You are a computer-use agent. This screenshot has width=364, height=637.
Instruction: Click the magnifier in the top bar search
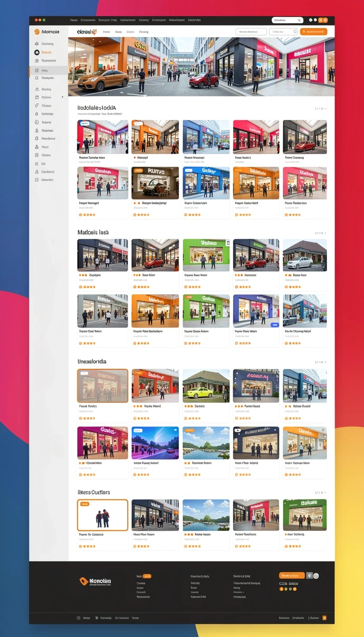[x=299, y=20]
